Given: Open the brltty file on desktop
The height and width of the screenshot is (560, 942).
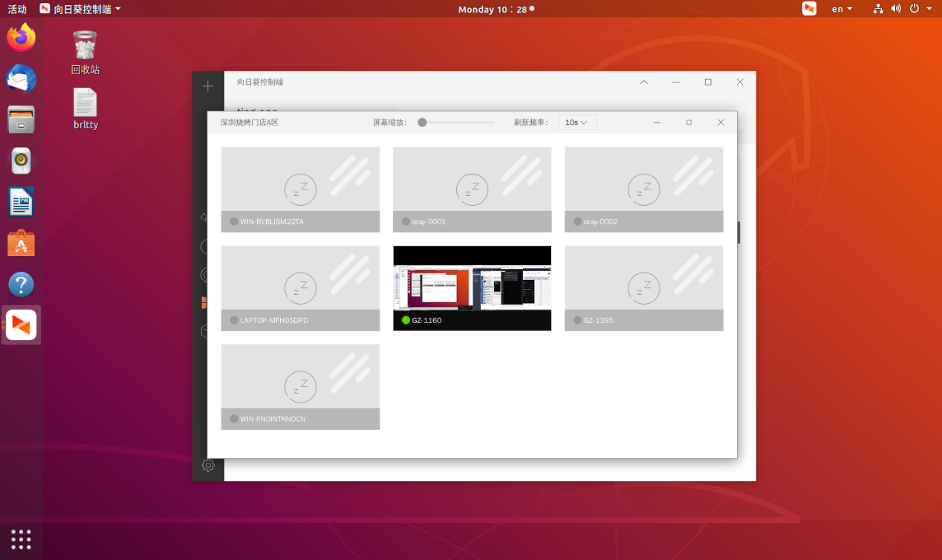Looking at the screenshot, I should (85, 109).
